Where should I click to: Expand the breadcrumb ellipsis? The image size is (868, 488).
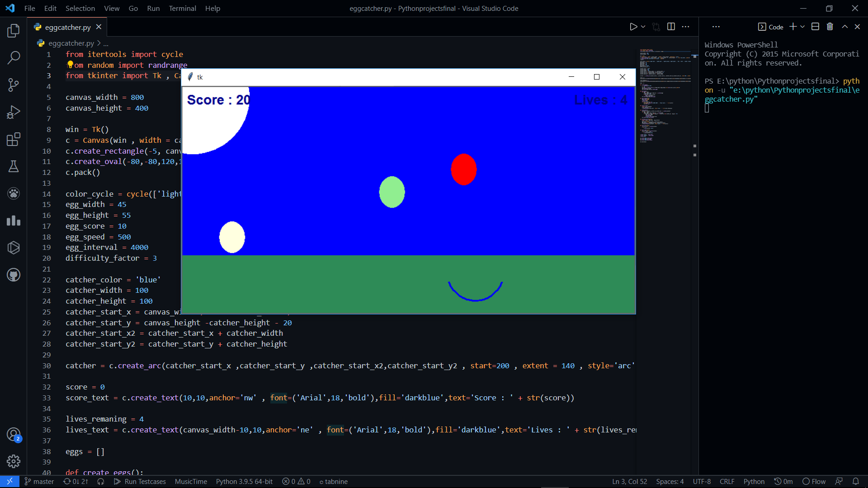(105, 43)
